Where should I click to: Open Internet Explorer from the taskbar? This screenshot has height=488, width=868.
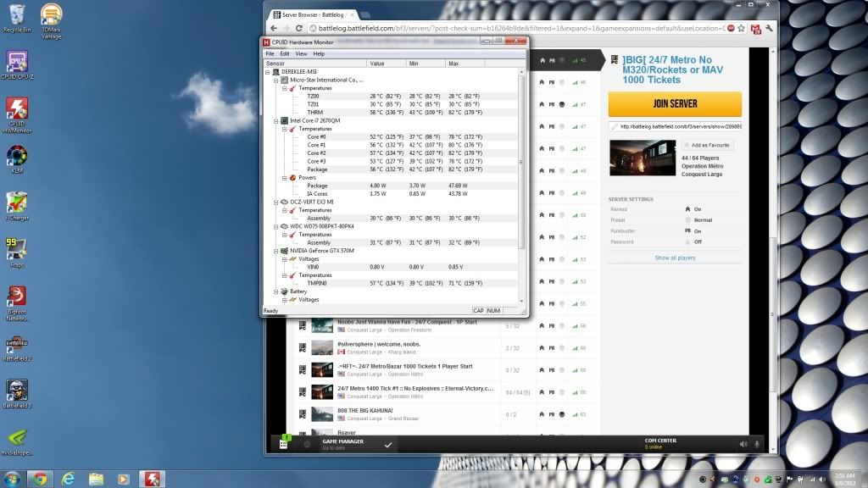click(x=68, y=479)
